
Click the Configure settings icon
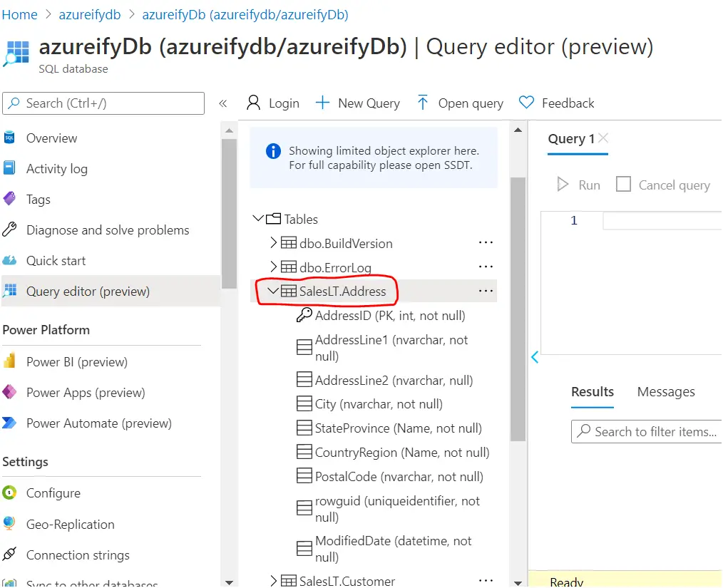[x=9, y=492]
